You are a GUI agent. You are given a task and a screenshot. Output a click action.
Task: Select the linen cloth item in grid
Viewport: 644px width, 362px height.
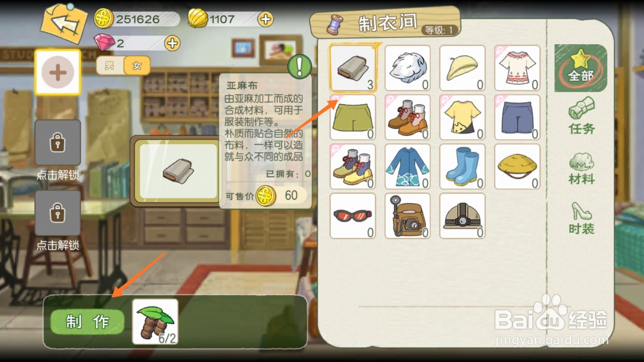353,68
